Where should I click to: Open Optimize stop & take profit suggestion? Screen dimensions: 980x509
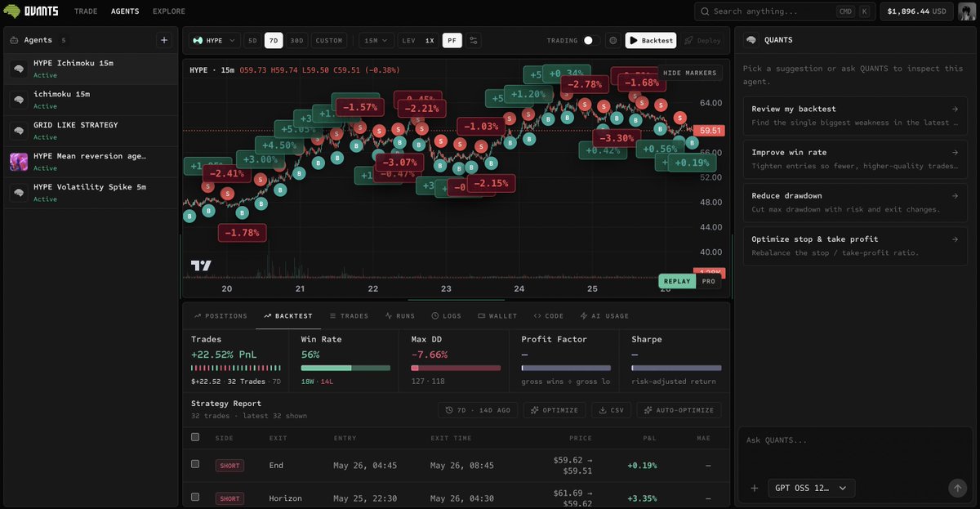coord(855,245)
